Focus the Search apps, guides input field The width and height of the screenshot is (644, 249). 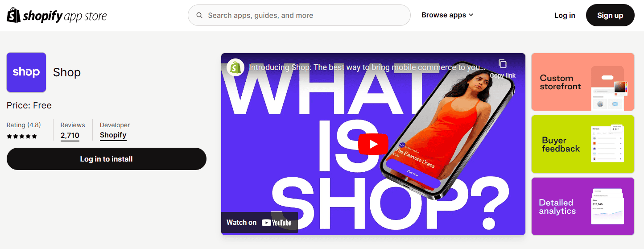point(299,15)
